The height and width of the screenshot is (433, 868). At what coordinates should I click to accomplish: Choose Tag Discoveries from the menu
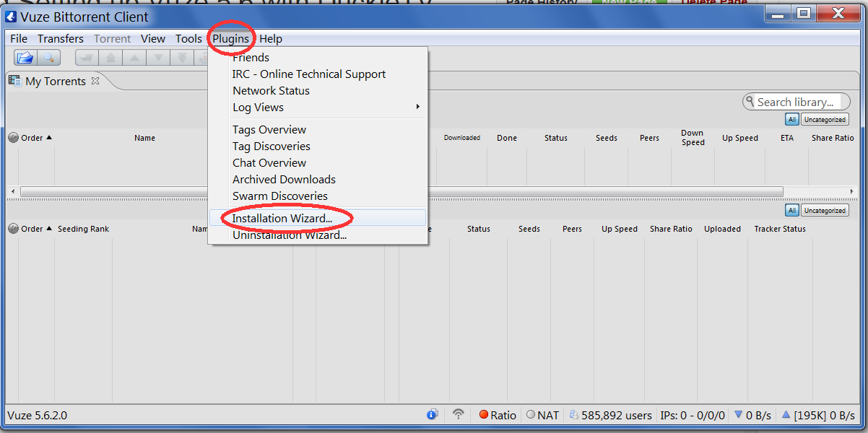pos(318,146)
